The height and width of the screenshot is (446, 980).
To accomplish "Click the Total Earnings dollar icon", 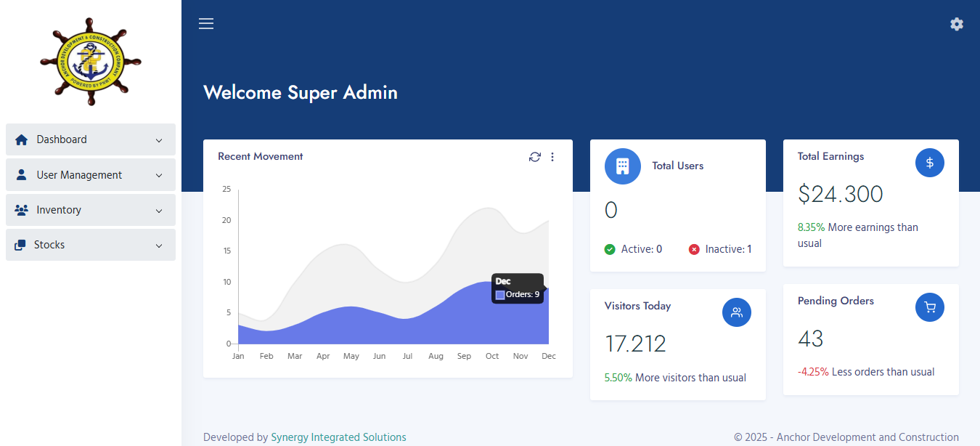I will pos(929,163).
